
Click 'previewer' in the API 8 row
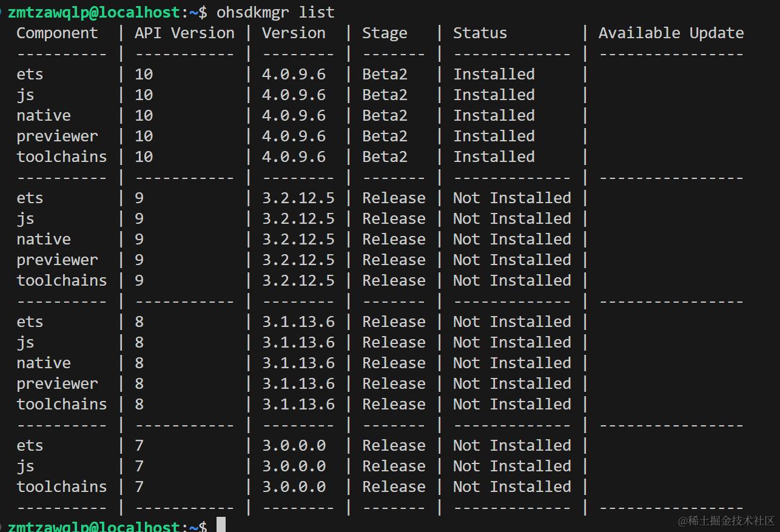(57, 384)
